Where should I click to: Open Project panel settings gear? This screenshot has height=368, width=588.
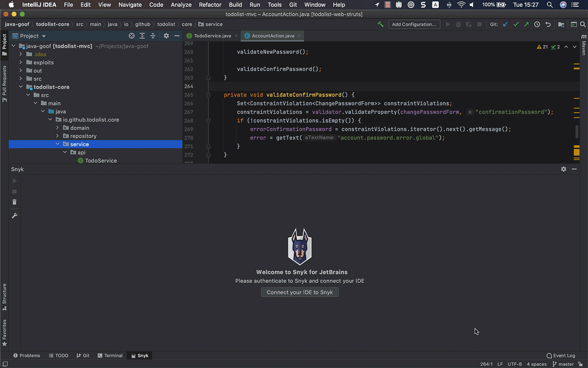[x=166, y=35]
